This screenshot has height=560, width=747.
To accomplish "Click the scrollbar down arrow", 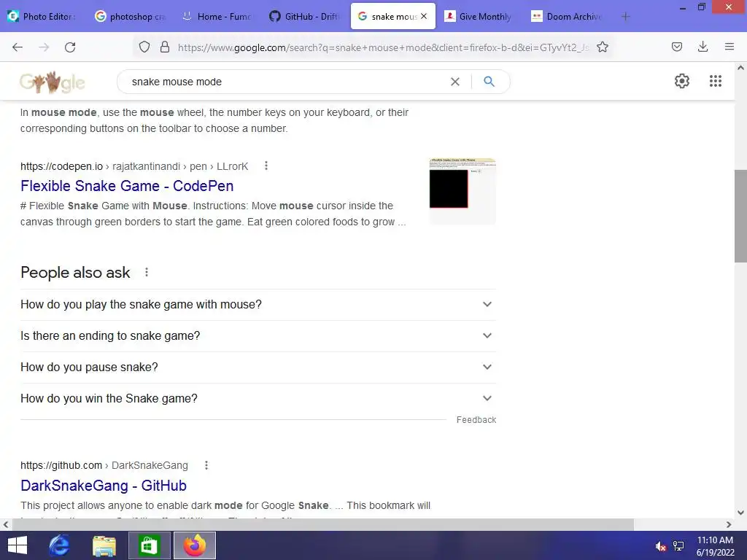I will (740, 513).
